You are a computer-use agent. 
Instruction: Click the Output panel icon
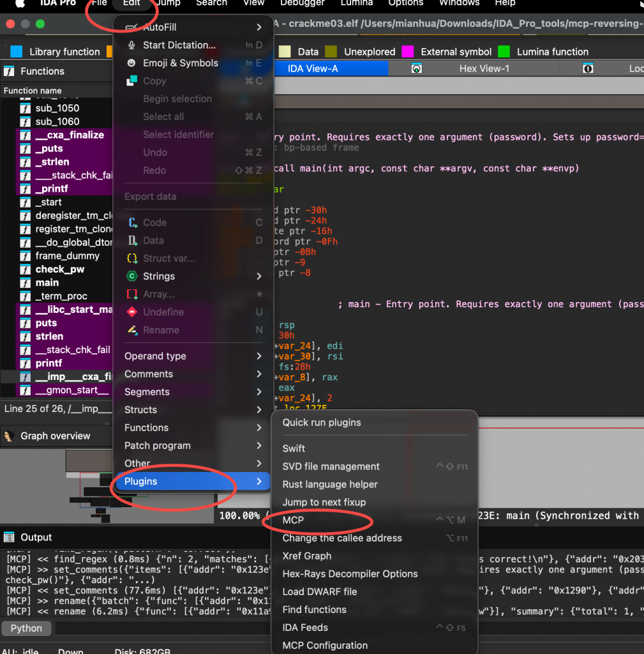pyautogui.click(x=9, y=537)
